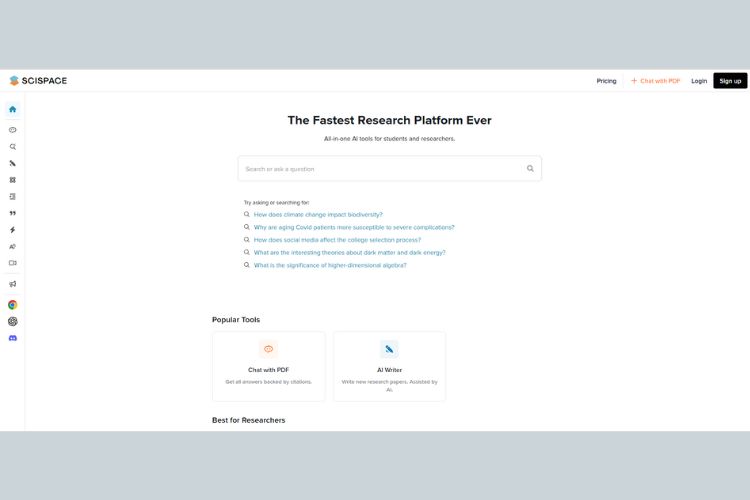The image size is (750, 500).
Task: Click Chat with PDF in top navigation
Action: point(655,81)
